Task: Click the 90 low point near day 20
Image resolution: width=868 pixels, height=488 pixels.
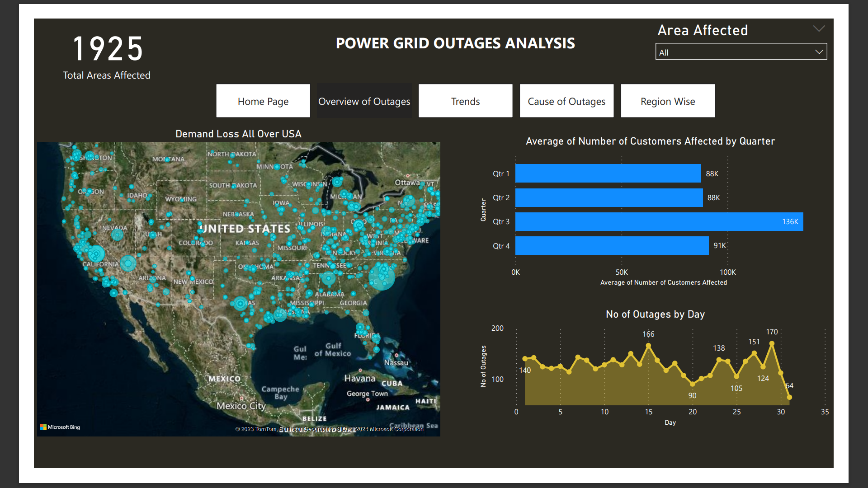Action: 692,384
